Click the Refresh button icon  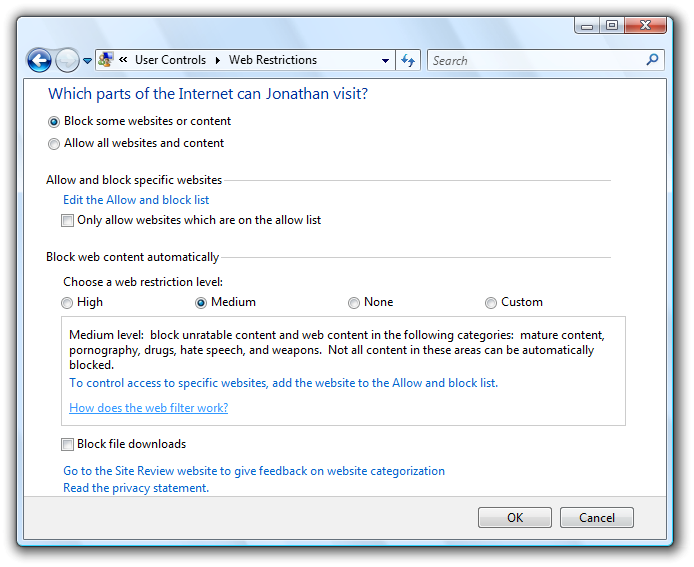click(408, 60)
